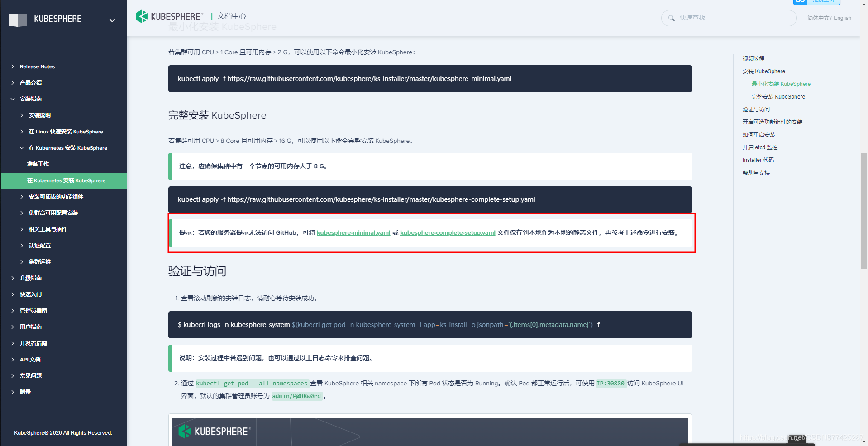Open the sidebar version dropdown chevron
Viewport: 868px width, 446px height.
coord(112,20)
